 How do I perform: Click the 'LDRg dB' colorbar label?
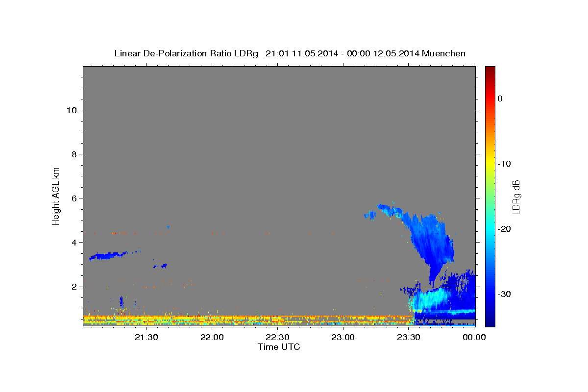[x=516, y=197]
